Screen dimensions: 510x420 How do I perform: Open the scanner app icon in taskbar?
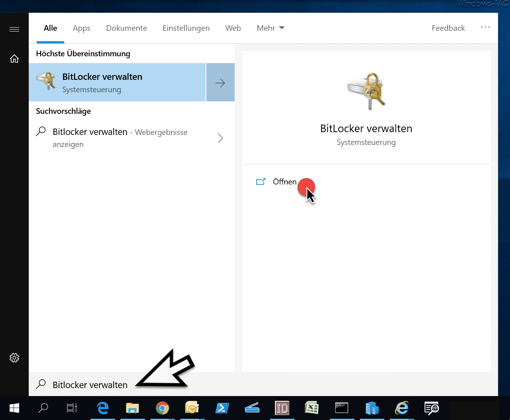tap(252, 408)
